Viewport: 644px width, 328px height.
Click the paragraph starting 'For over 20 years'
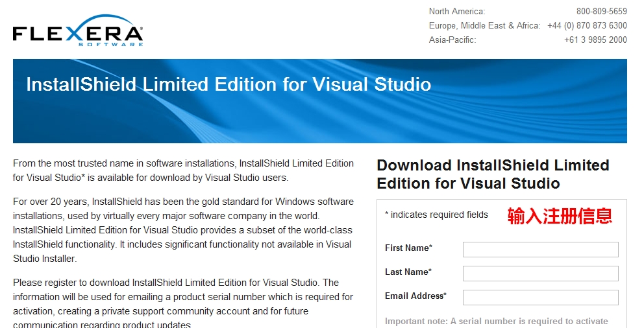pos(183,230)
